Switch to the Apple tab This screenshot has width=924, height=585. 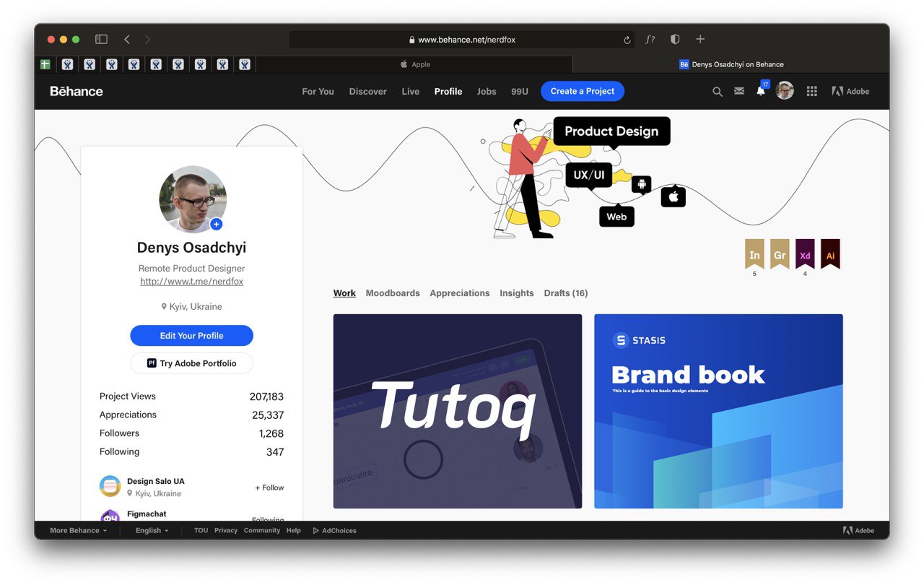pyautogui.click(x=415, y=64)
